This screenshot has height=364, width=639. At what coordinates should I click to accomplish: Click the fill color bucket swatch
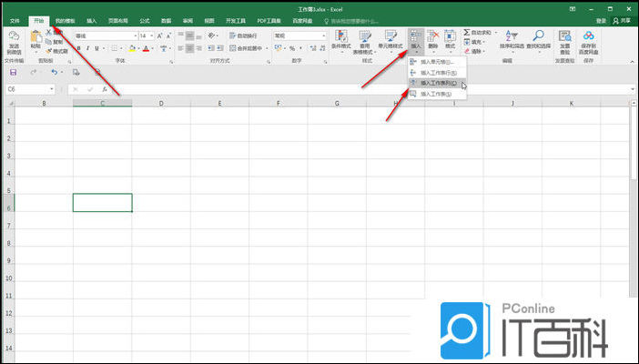132,48
